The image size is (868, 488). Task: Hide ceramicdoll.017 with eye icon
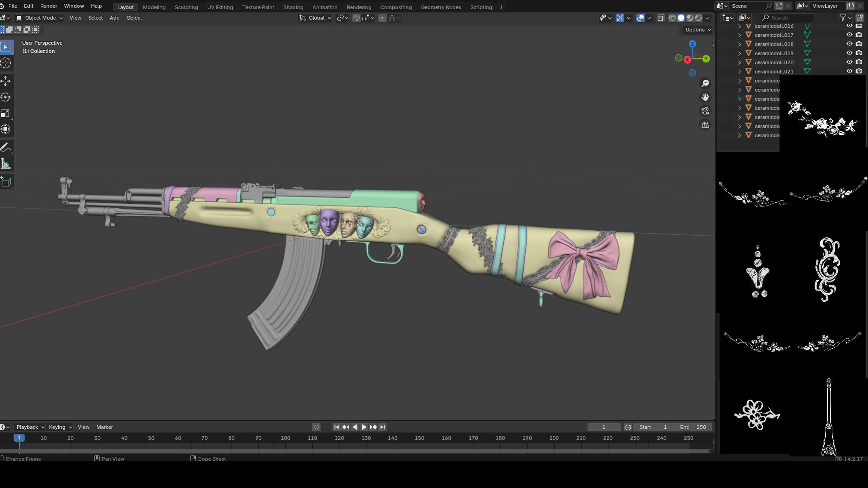pyautogui.click(x=849, y=35)
